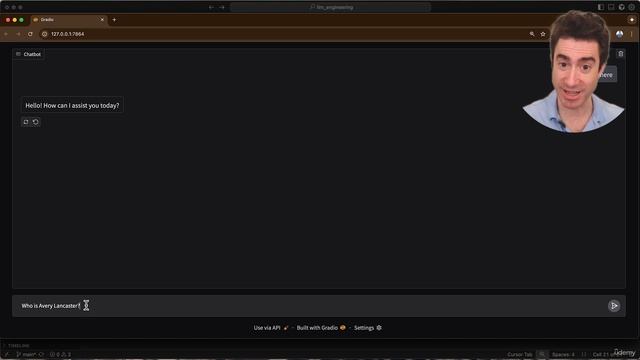The height and width of the screenshot is (360, 640).
Task: Open the browser profile avatar
Action: click(619, 34)
